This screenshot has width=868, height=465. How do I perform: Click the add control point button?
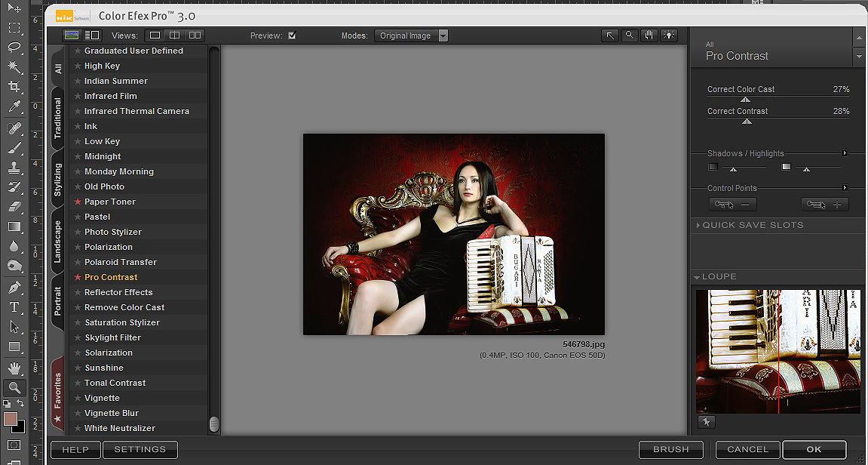pyautogui.click(x=824, y=205)
